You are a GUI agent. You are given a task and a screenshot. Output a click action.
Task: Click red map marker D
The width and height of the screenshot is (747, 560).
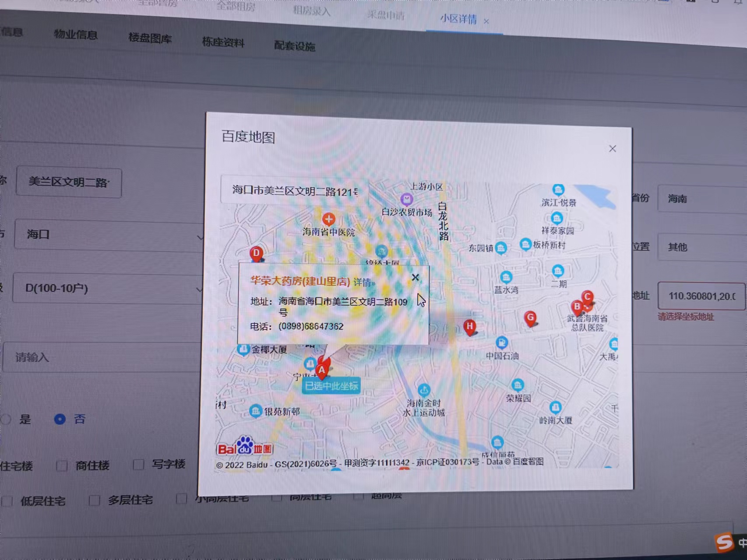pos(256,253)
